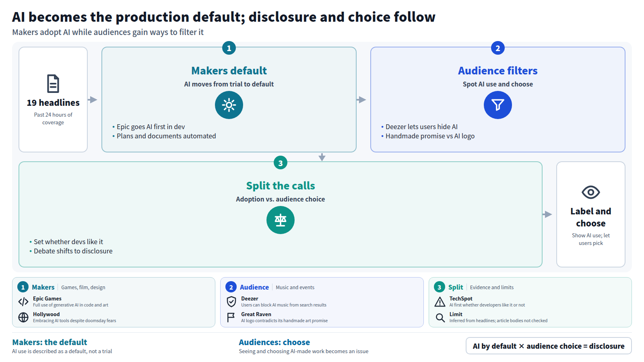Image resolution: width=644 pixels, height=362 pixels.
Task: Click 'Deezer lets users hide AI' bullet
Action: [x=421, y=127]
